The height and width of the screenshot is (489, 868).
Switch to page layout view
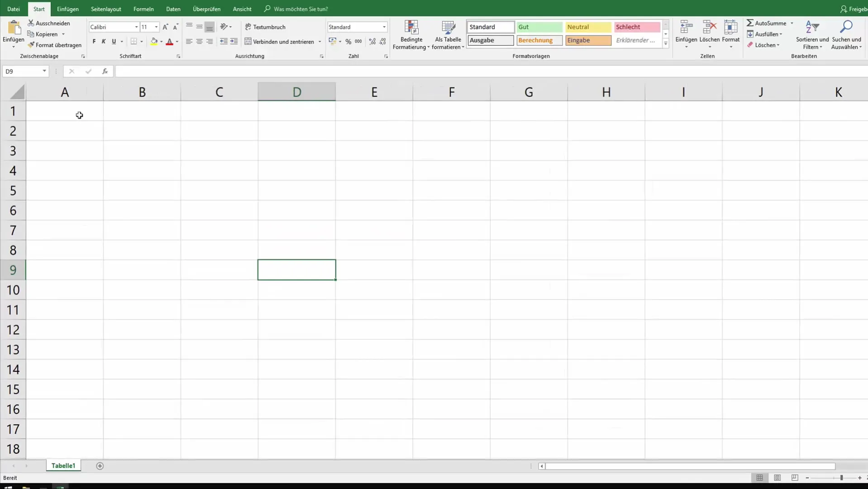tap(777, 478)
